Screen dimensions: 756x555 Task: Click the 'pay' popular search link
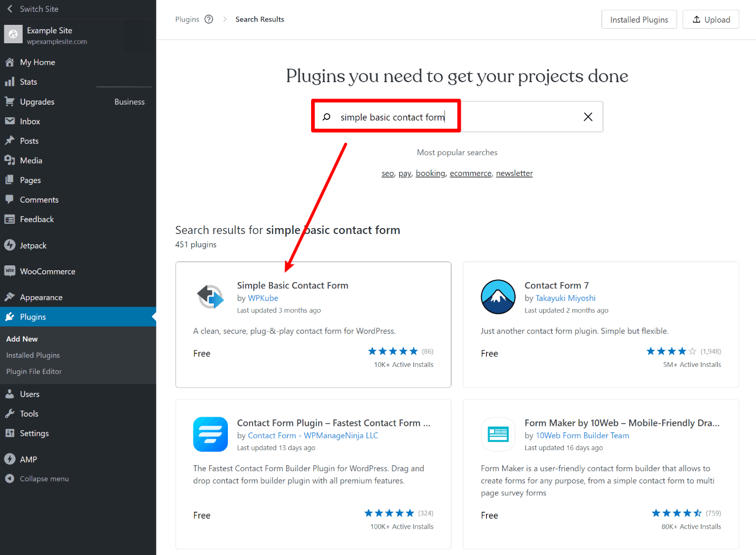coord(405,173)
